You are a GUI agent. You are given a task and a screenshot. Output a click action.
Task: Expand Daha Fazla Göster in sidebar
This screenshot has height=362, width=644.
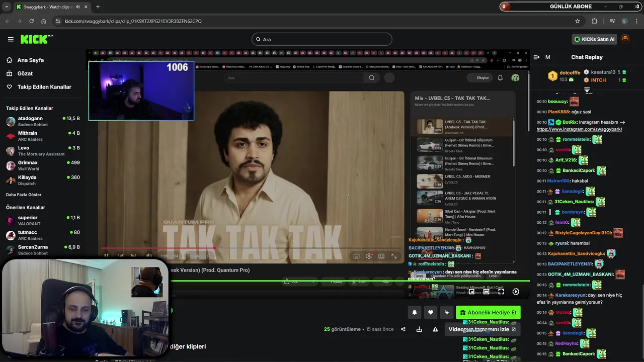(24, 195)
